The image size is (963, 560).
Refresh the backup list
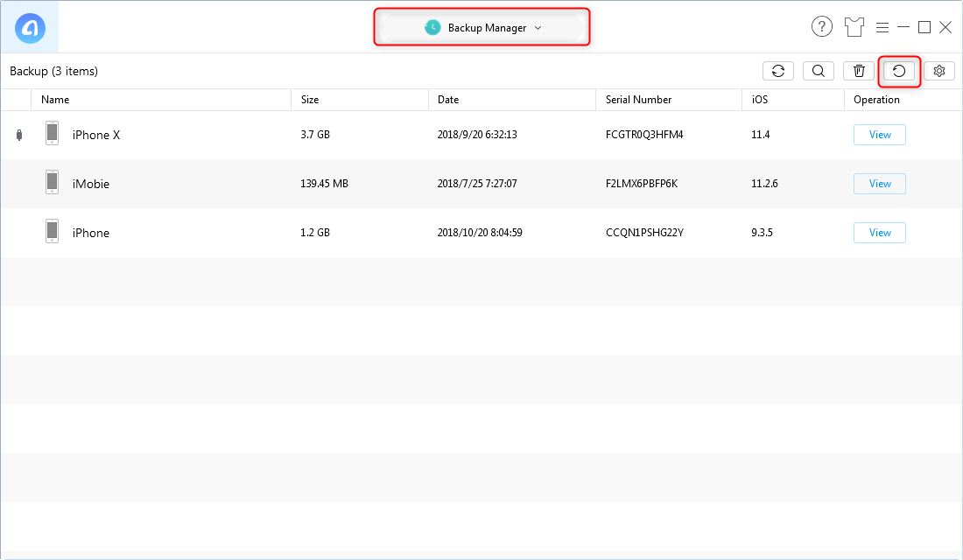[x=778, y=71]
